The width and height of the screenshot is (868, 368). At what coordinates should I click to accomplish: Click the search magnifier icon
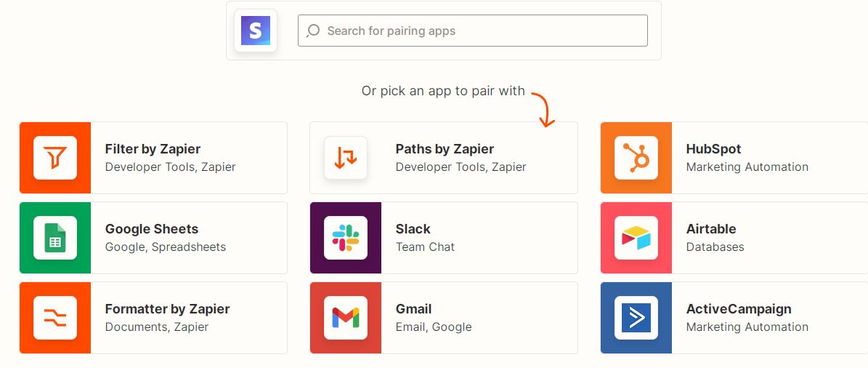coord(313,31)
